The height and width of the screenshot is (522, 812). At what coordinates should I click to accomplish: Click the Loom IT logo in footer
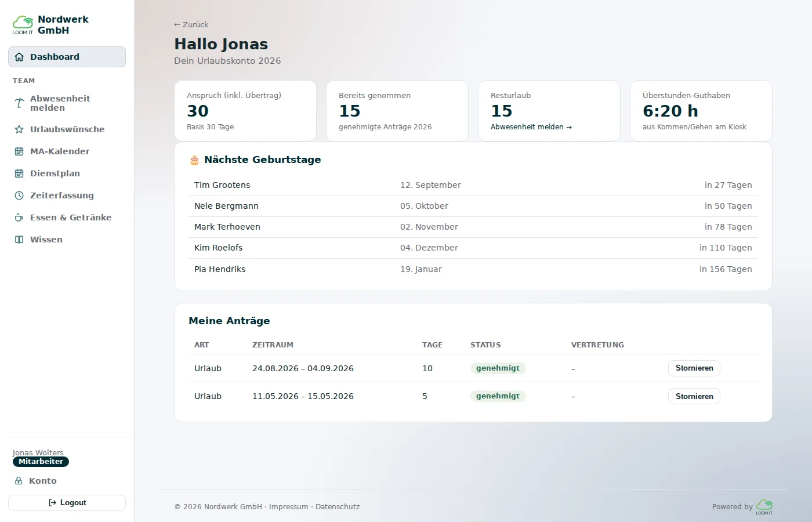tap(764, 507)
